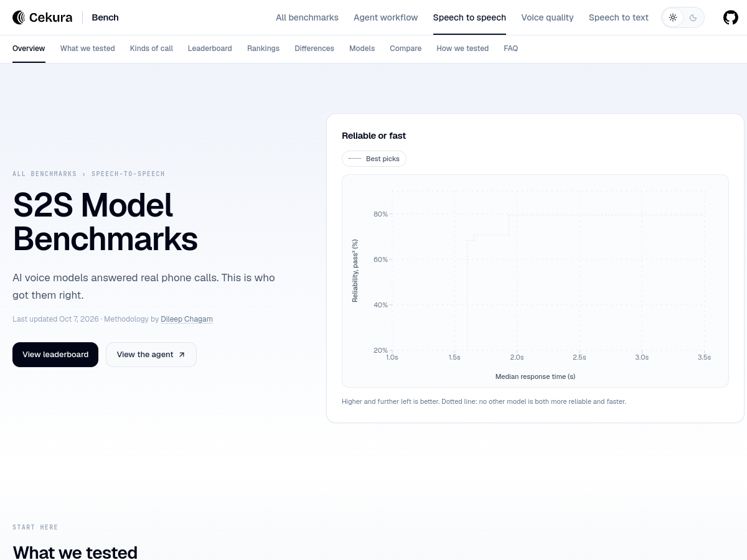
Task: Open the GitHub repository icon
Action: (x=731, y=17)
